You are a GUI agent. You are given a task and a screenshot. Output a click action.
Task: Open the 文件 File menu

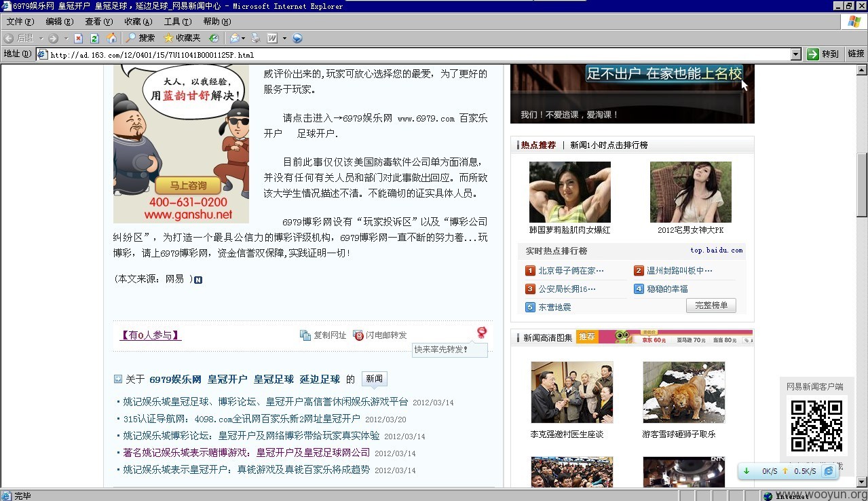[20, 22]
